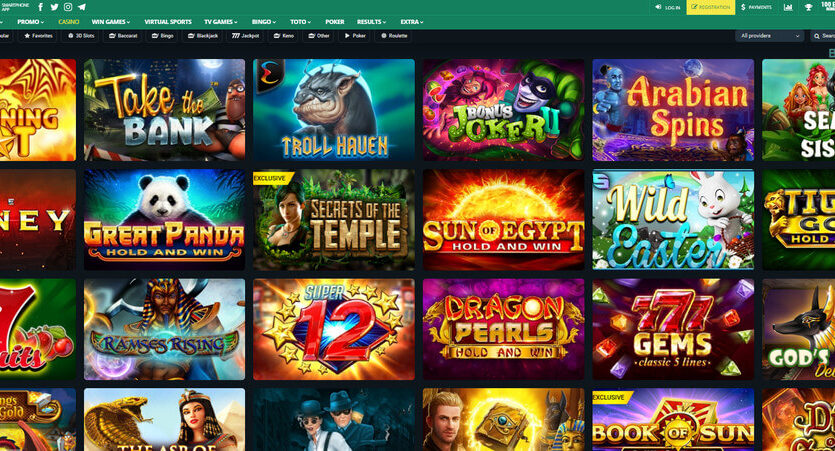The image size is (835, 451).
Task: Open the Twitter social icon
Action: click(x=54, y=7)
